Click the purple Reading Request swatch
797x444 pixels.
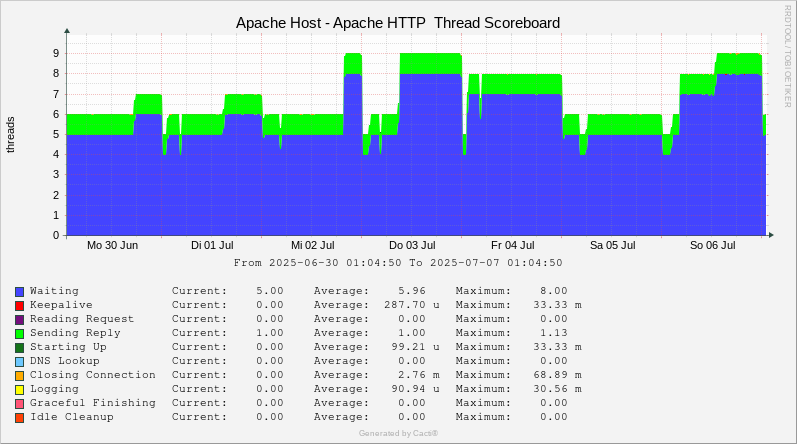(19, 320)
